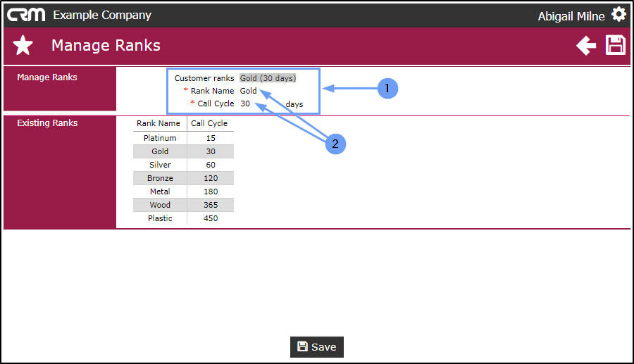Open the Customer ranks dropdown showing Gold

tap(268, 78)
